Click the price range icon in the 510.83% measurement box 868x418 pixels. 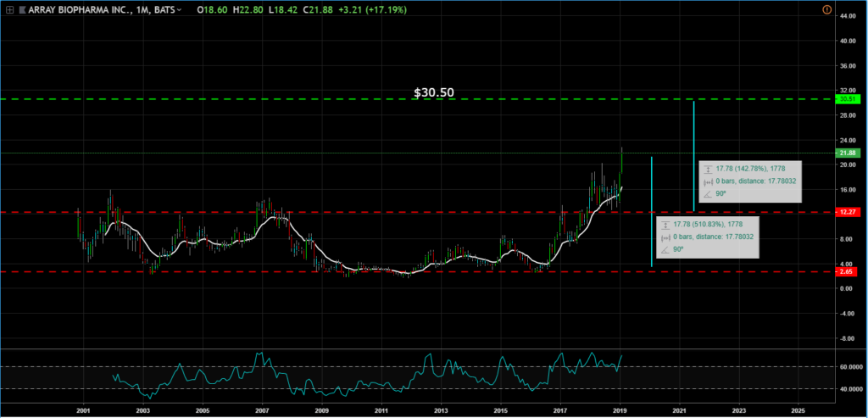pos(665,224)
